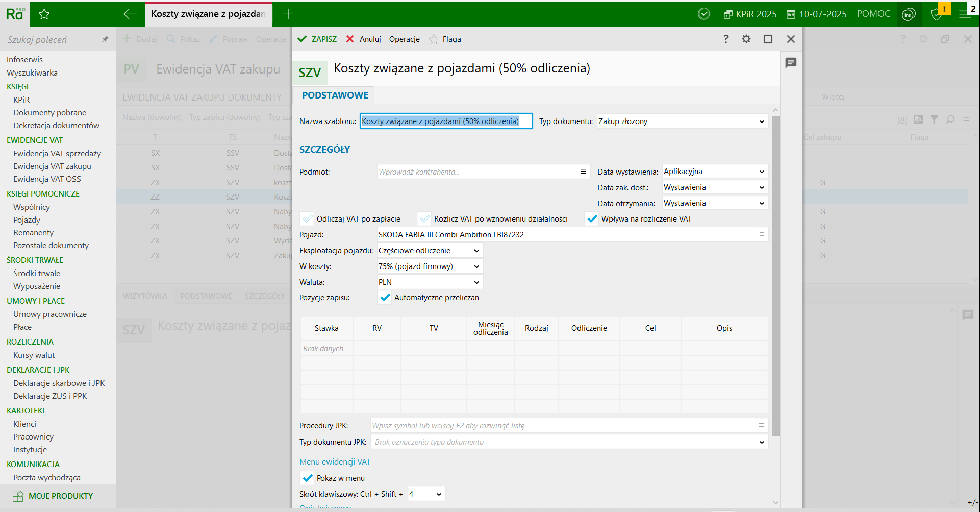Open the Eksploatacja pojazdu dropdown
Image resolution: width=980 pixels, height=512 pixels.
(476, 251)
